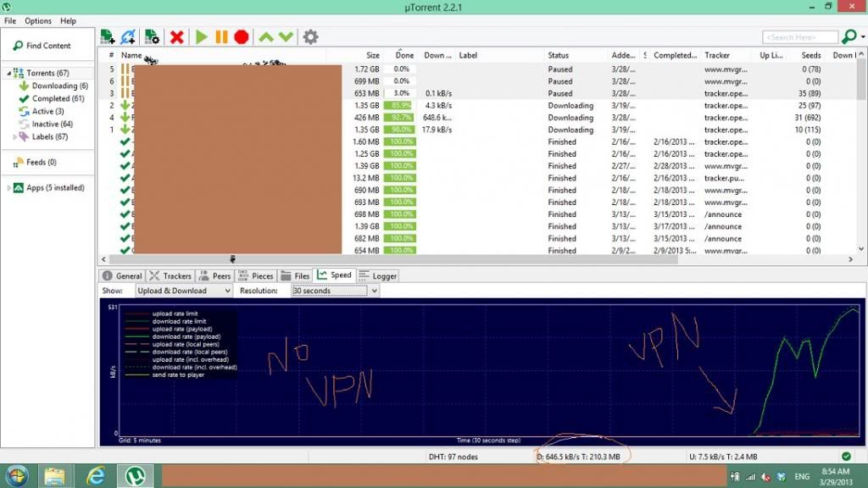Viewport: 868px width, 488px height.
Task: Open Preferences gear icon
Action: pos(310,37)
